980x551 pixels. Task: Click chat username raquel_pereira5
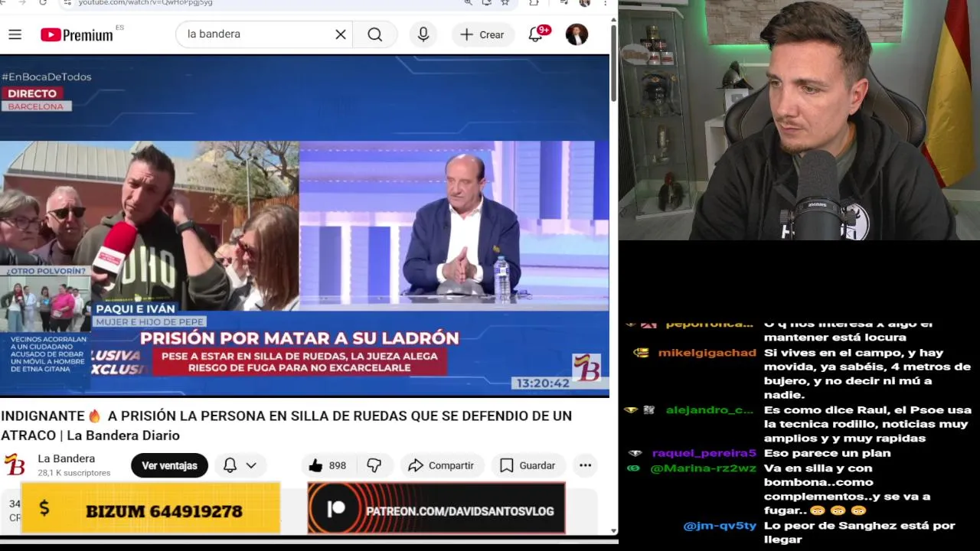(x=704, y=453)
